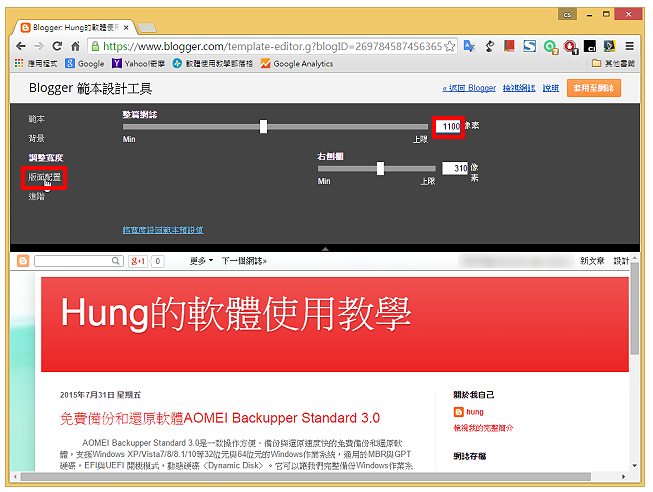The height and width of the screenshot is (492, 653).
Task: Close the Blogger browser tab
Action: point(126,27)
